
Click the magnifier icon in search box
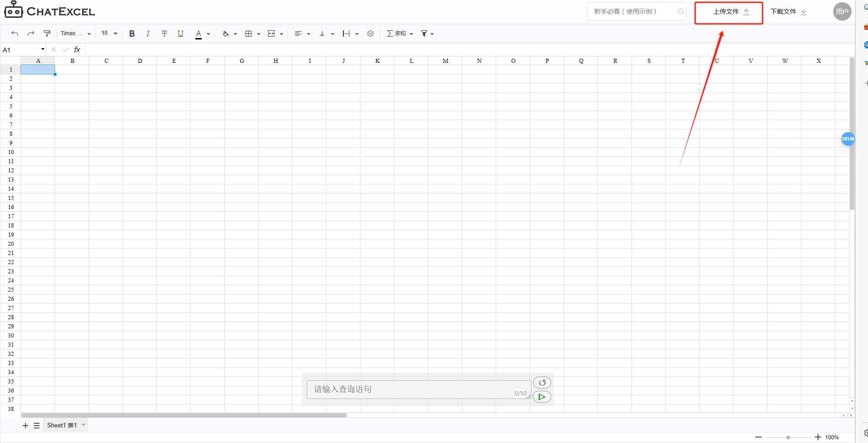pyautogui.click(x=681, y=11)
